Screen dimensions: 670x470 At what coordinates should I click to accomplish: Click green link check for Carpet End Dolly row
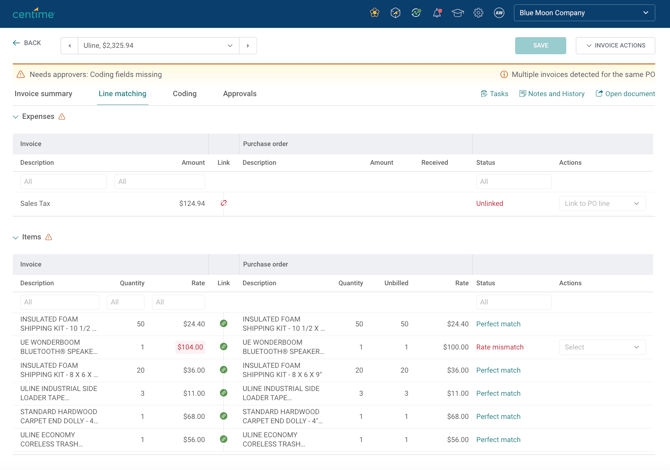pyautogui.click(x=223, y=416)
